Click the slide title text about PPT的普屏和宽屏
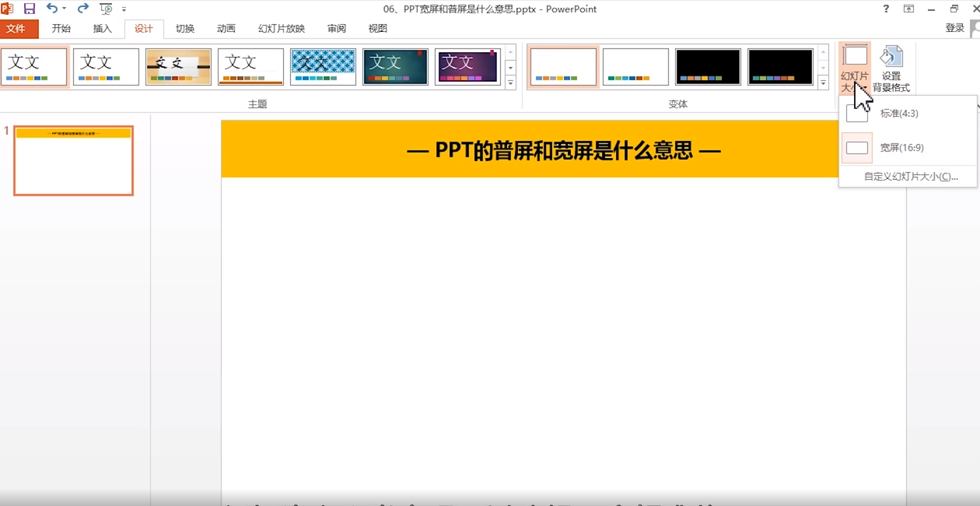The height and width of the screenshot is (506, 980). tap(564, 150)
